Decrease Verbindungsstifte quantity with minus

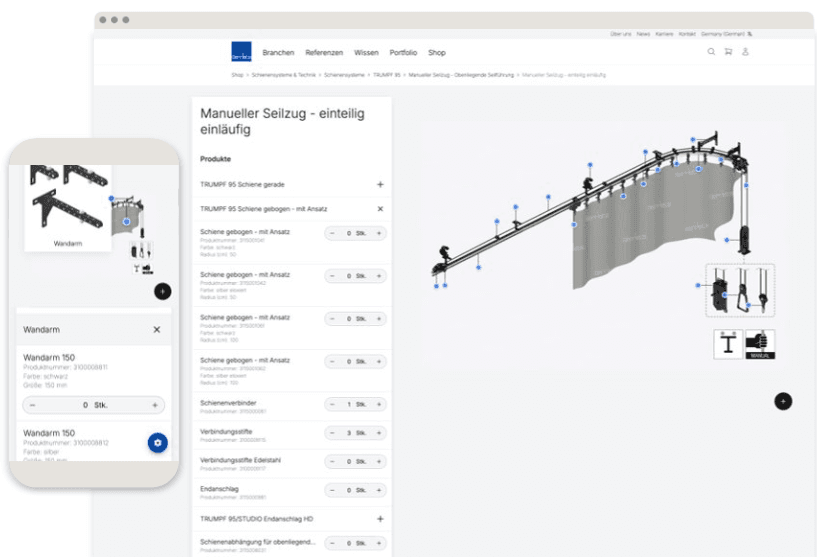[x=333, y=433]
